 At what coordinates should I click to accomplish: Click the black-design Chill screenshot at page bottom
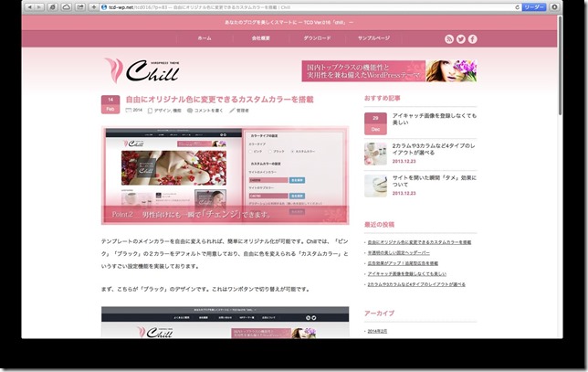click(225, 322)
